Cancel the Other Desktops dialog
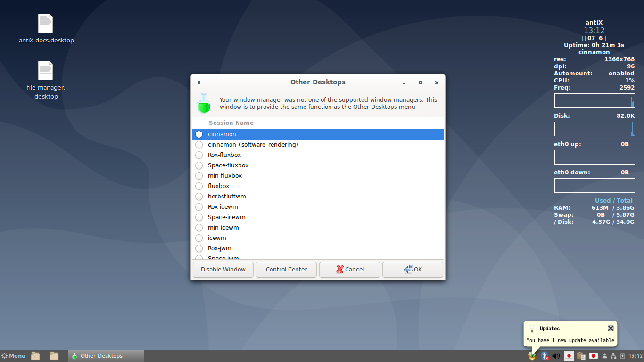 click(349, 270)
